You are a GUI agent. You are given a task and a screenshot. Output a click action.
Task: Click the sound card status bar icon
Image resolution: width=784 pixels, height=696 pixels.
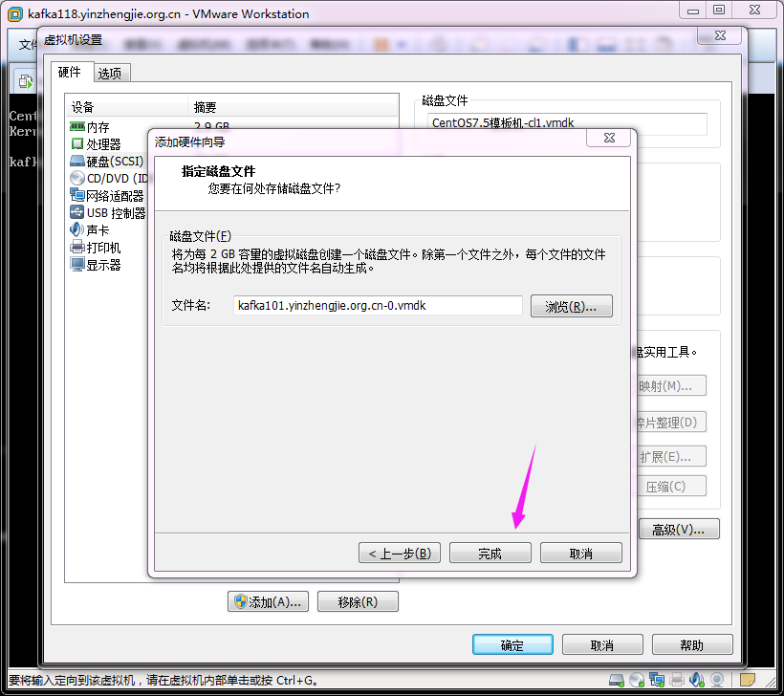tap(696, 680)
